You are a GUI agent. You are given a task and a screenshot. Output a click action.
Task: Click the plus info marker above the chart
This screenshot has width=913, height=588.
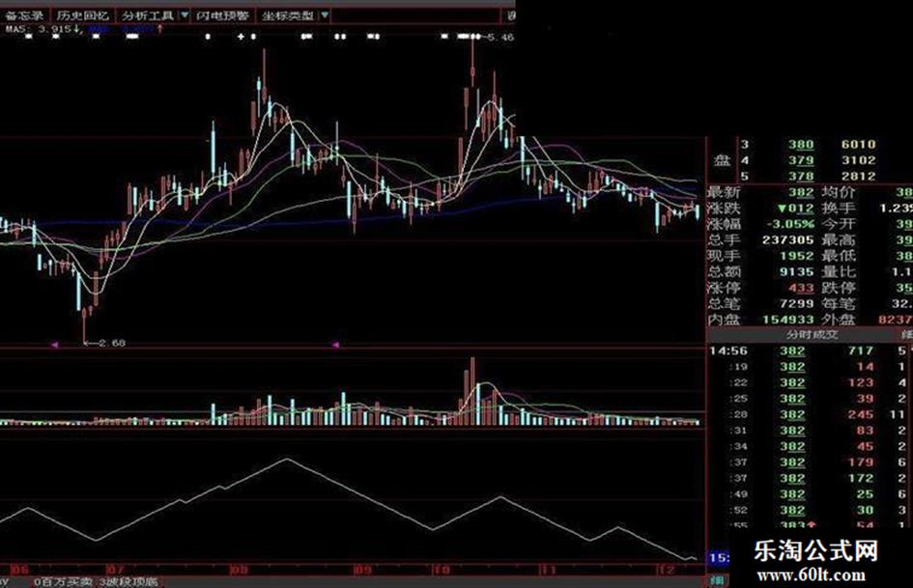pos(242,37)
